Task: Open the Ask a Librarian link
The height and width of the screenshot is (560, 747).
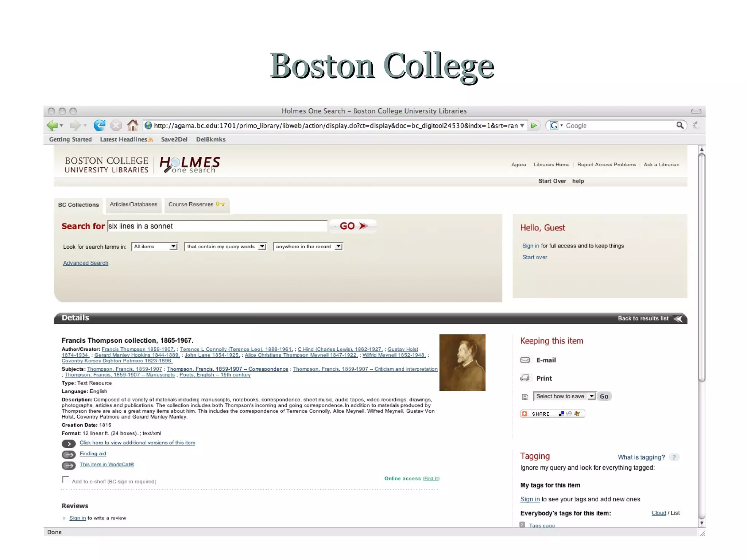Action: pyautogui.click(x=661, y=165)
